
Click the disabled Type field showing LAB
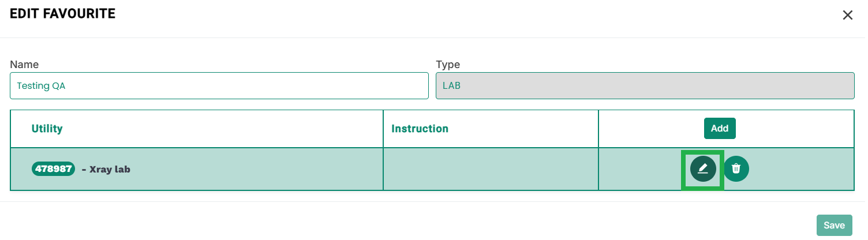tap(645, 85)
